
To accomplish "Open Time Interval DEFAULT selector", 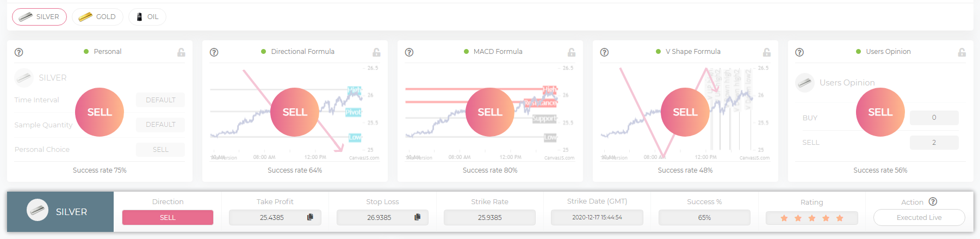I will coord(160,100).
